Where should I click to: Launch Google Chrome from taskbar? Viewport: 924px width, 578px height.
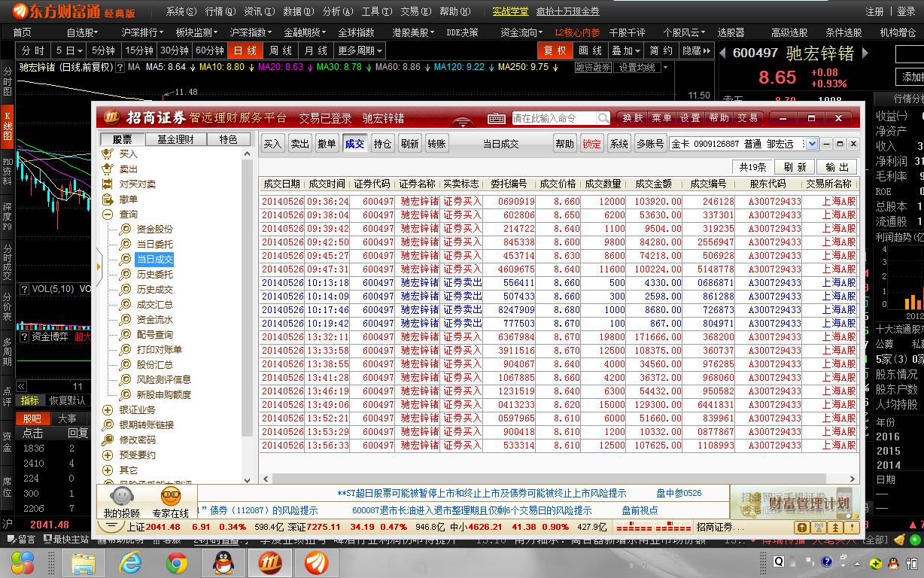point(177,563)
